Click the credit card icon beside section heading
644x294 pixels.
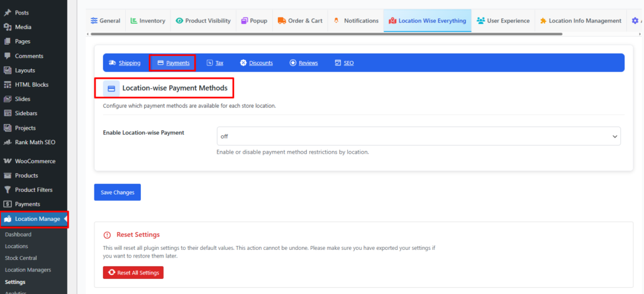111,89
